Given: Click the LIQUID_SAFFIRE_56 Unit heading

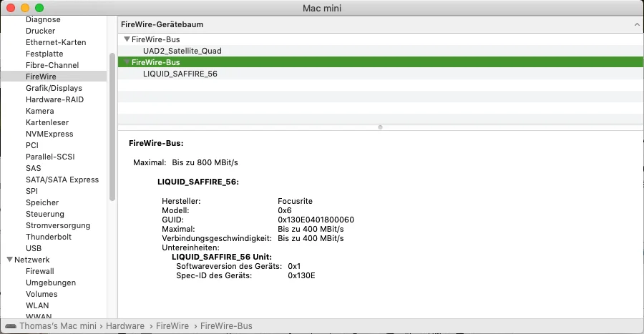Looking at the screenshot, I should click(x=222, y=257).
